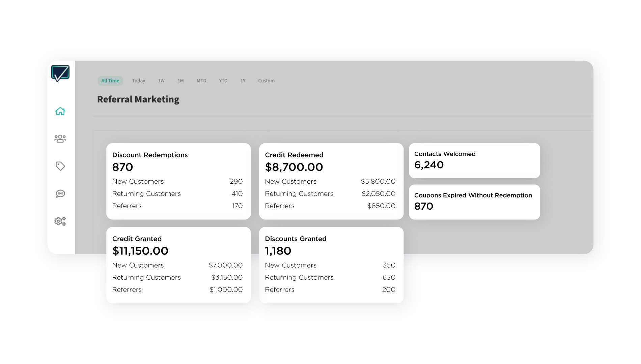This screenshot has height=364, width=641.
Task: Click the Credit Redeemed total amount
Action: tap(294, 167)
